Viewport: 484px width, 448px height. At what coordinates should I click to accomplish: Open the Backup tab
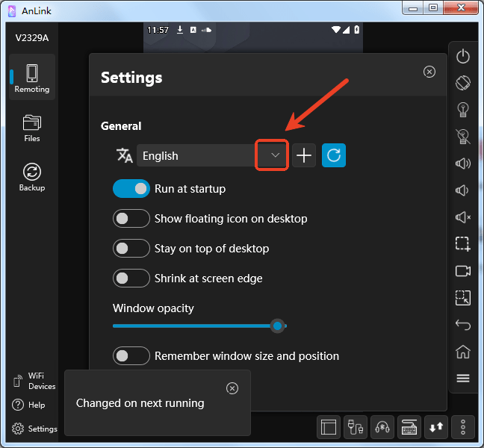[x=31, y=177]
